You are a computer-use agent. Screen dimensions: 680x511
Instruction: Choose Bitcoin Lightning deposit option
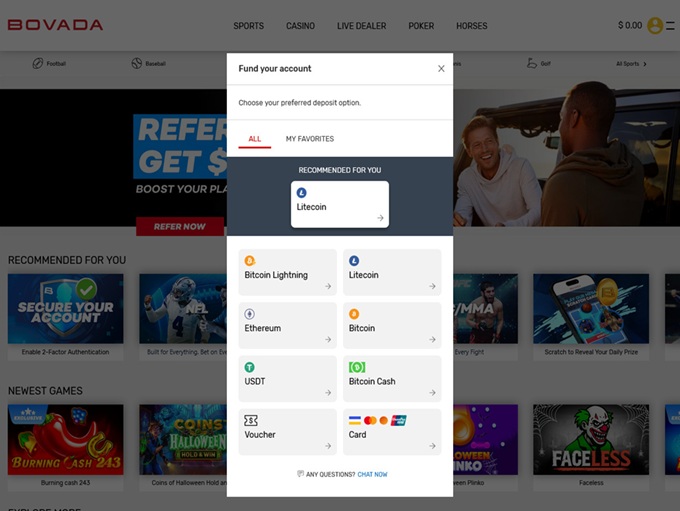288,273
